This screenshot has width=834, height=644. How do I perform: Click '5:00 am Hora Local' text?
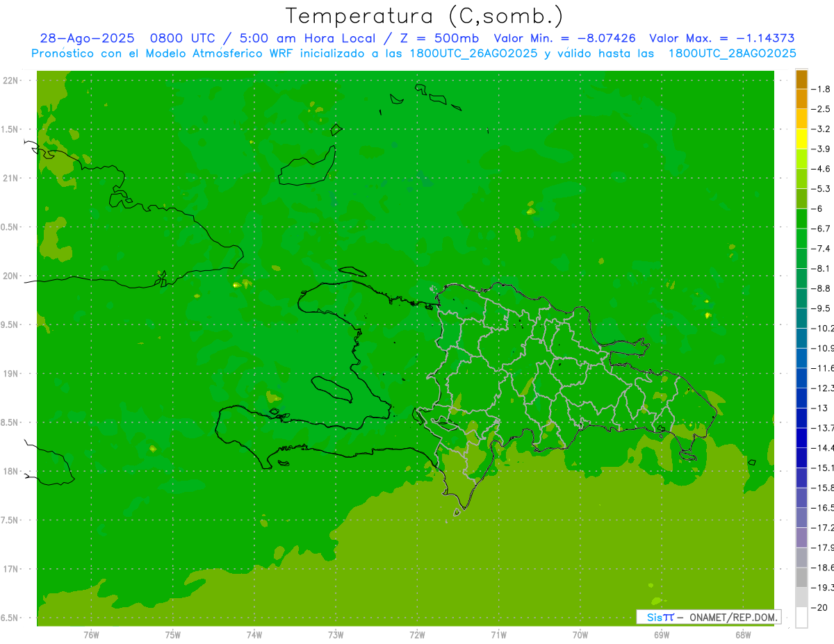pyautogui.click(x=306, y=39)
